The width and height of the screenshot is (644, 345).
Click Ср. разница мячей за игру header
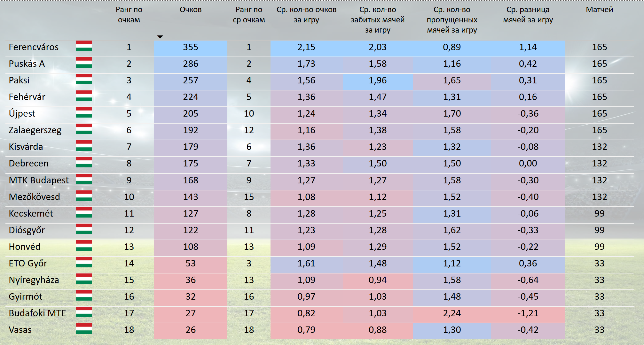[x=528, y=15]
